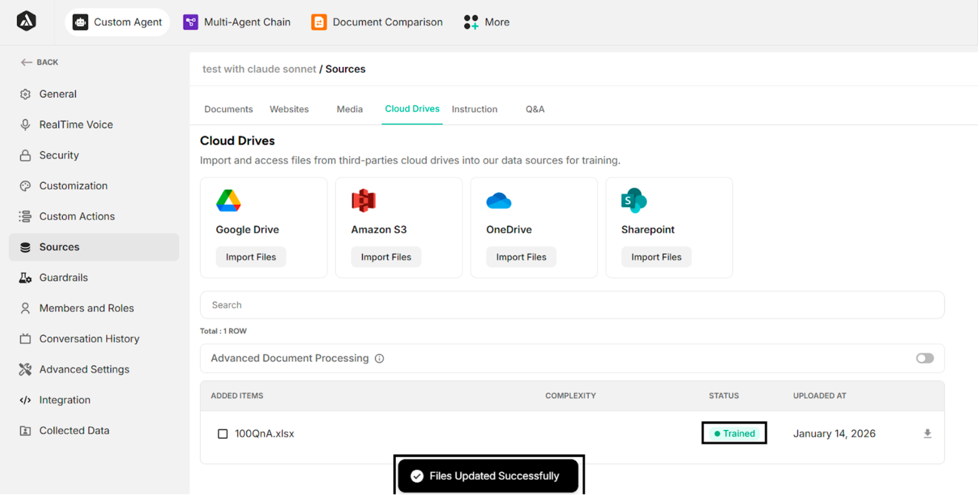Image resolution: width=980 pixels, height=495 pixels.
Task: Import files from Sharepoint
Action: [x=656, y=257]
